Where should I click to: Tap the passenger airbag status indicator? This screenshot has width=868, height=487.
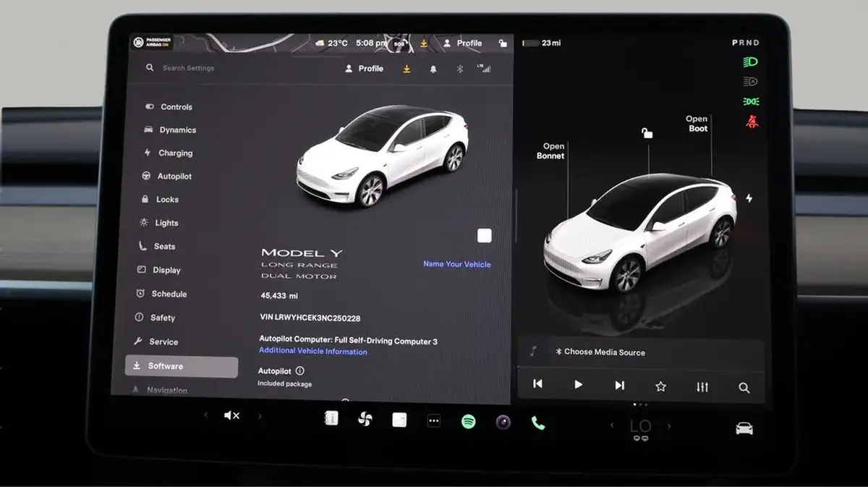[x=154, y=43]
